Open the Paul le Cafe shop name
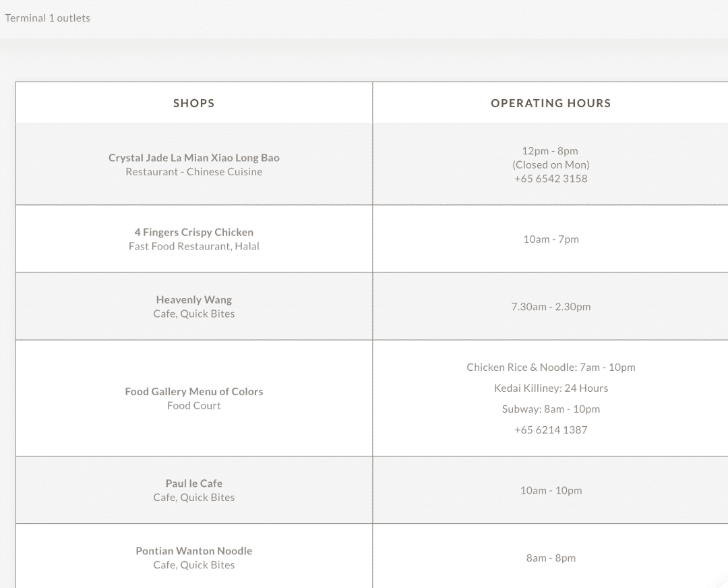The image size is (728, 588). (x=193, y=483)
